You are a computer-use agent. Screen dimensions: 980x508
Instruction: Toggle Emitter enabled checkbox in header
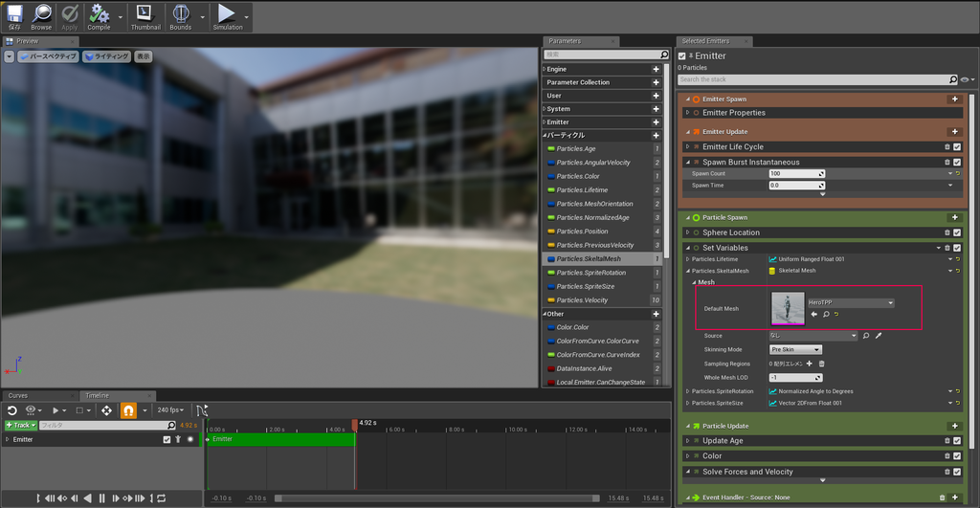tap(681, 55)
